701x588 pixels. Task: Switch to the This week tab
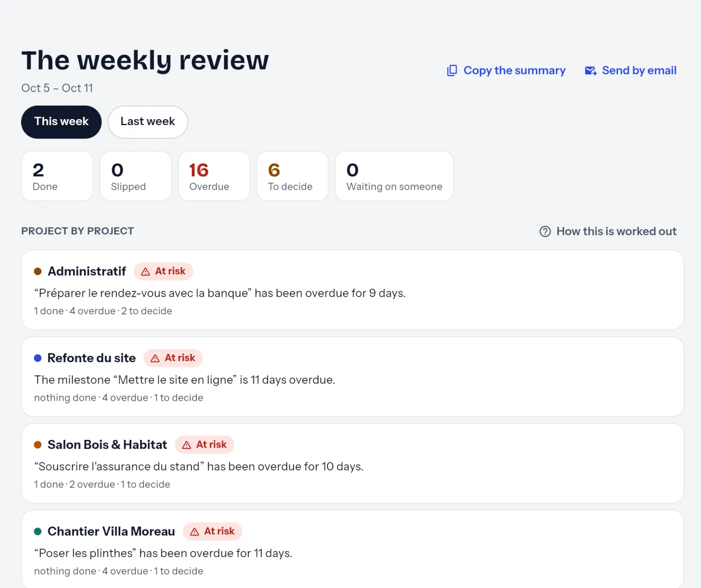(x=61, y=122)
